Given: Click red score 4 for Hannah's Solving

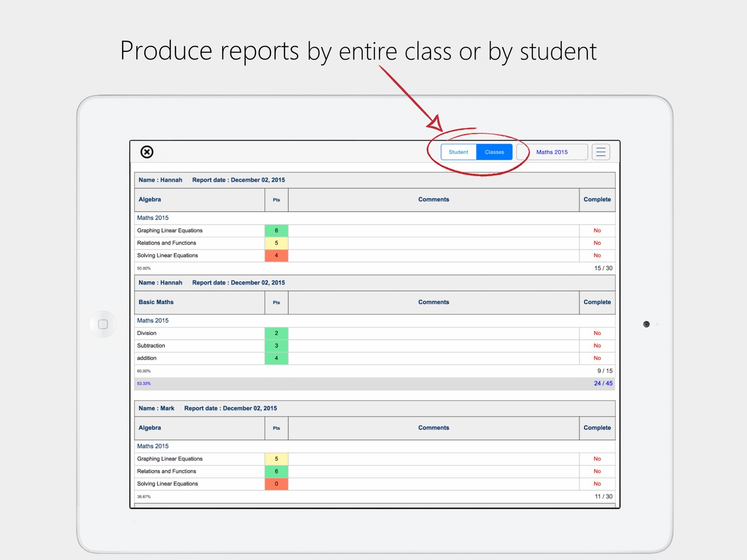Looking at the screenshot, I should 276,255.
